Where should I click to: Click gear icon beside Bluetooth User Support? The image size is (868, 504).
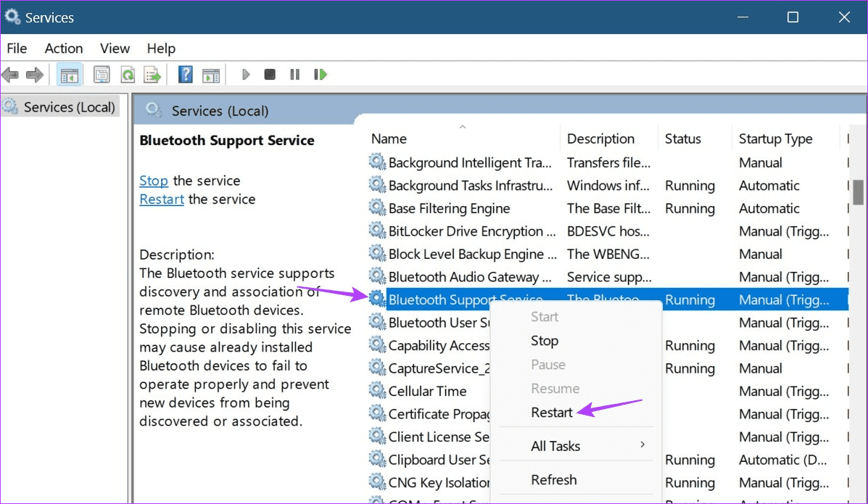click(x=377, y=322)
